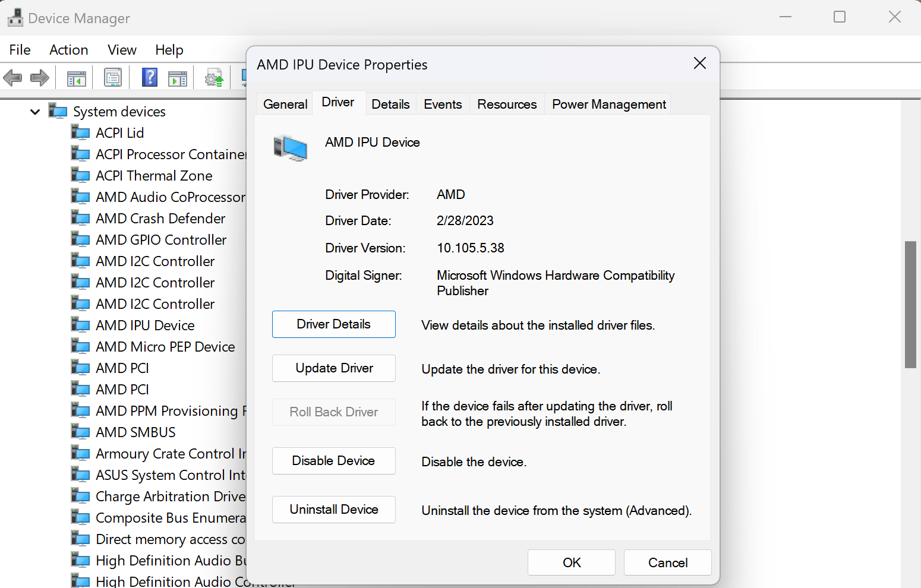Click the driver version 10.105.5.38 text
The height and width of the screenshot is (588, 921).
(x=471, y=248)
